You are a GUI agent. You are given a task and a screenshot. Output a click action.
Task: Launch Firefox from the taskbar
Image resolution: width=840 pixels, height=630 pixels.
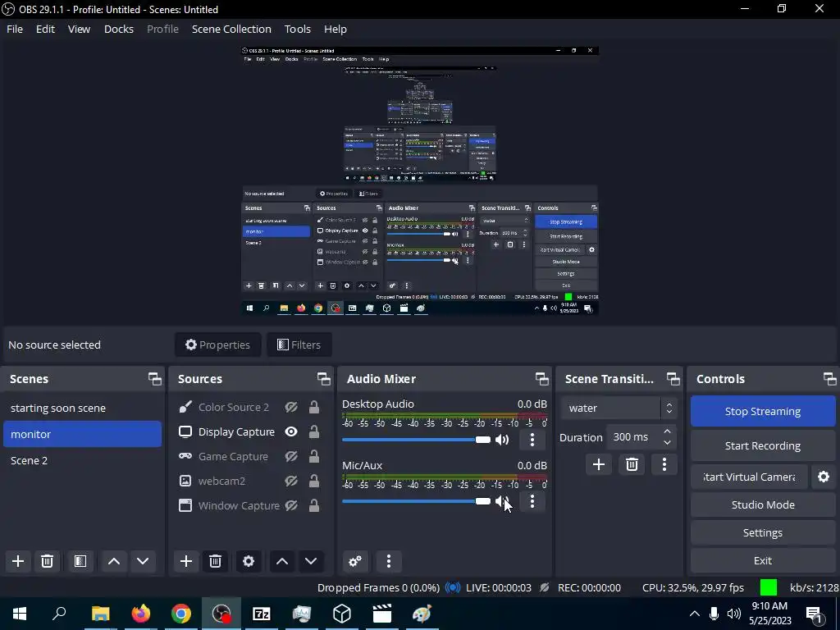(x=141, y=614)
